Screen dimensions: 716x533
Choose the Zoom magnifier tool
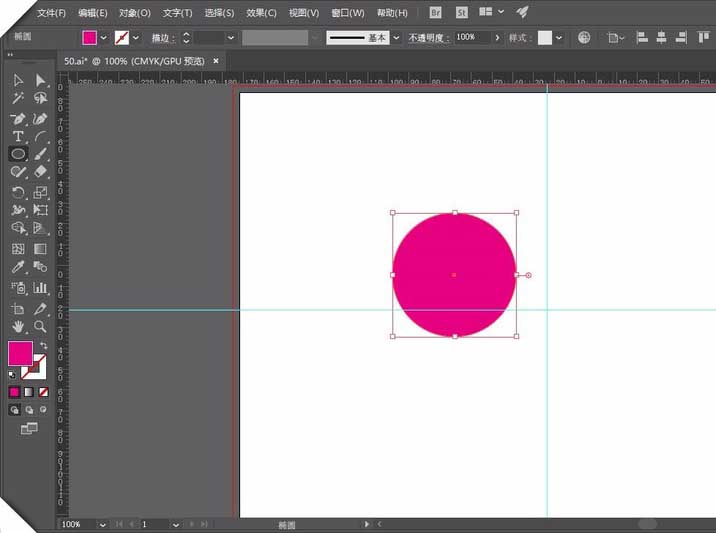40,326
